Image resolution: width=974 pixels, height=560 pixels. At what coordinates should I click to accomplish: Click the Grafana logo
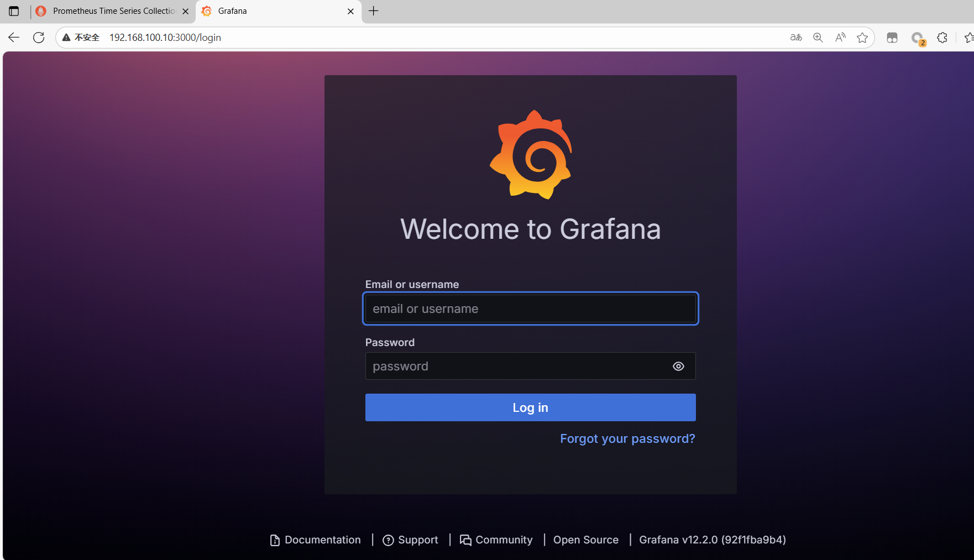coord(531,154)
